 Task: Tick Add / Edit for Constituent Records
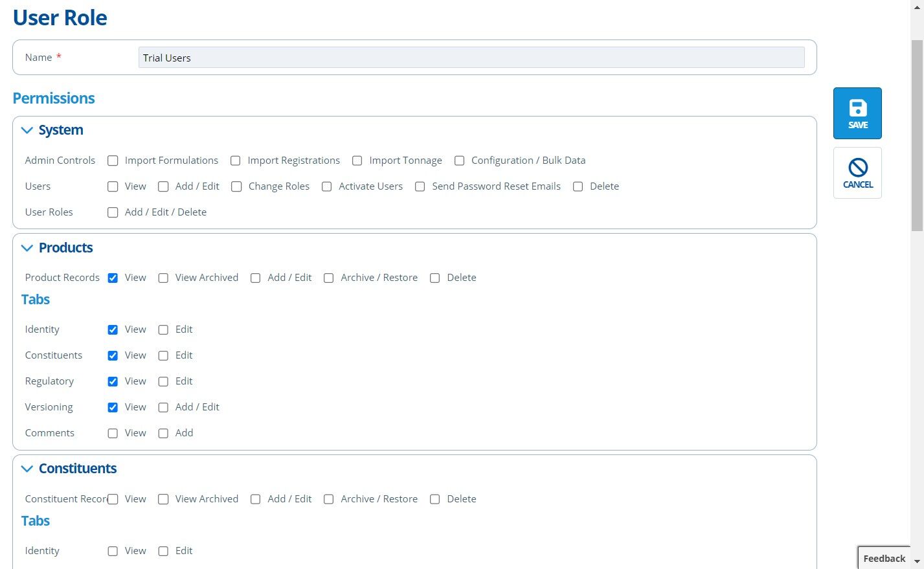tap(256, 499)
